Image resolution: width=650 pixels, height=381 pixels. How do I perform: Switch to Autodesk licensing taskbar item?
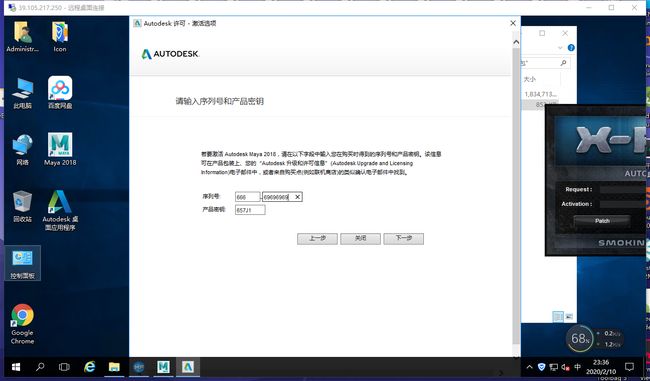tap(188, 367)
